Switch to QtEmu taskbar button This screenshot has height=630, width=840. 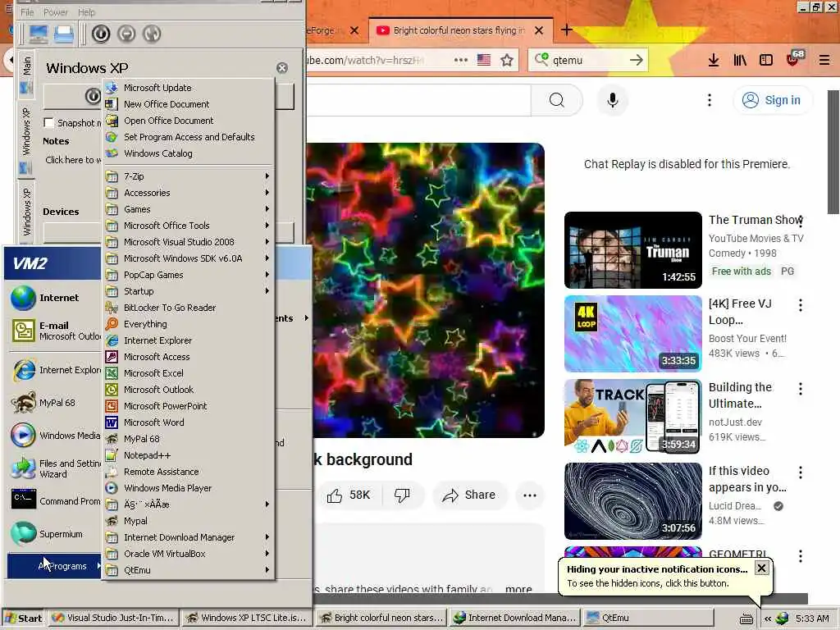646,618
